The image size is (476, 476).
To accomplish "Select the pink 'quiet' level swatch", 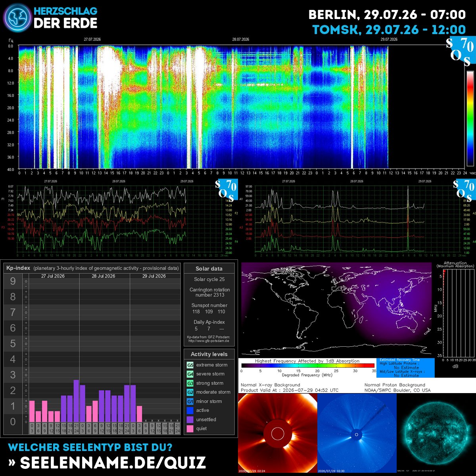I will click(190, 429).
